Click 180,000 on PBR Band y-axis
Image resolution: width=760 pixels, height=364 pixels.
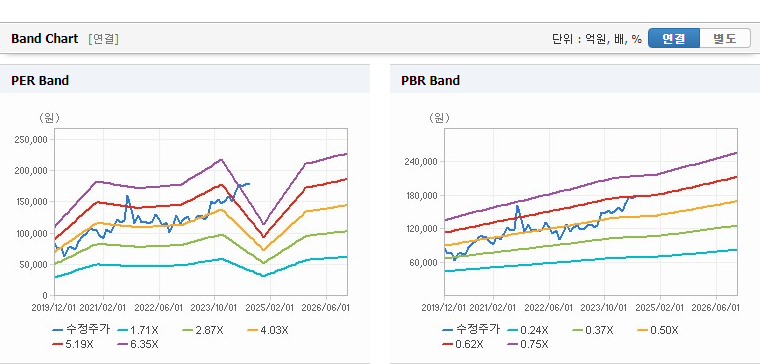coord(422,195)
